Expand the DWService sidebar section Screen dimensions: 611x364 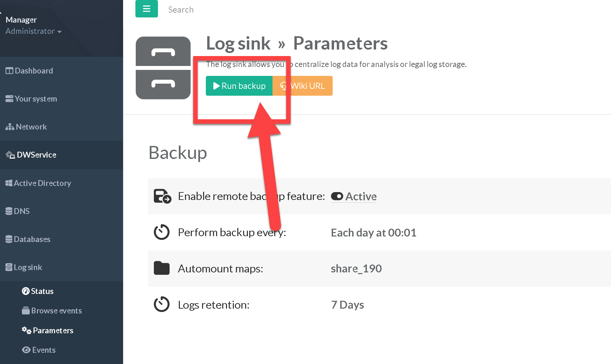pos(36,155)
